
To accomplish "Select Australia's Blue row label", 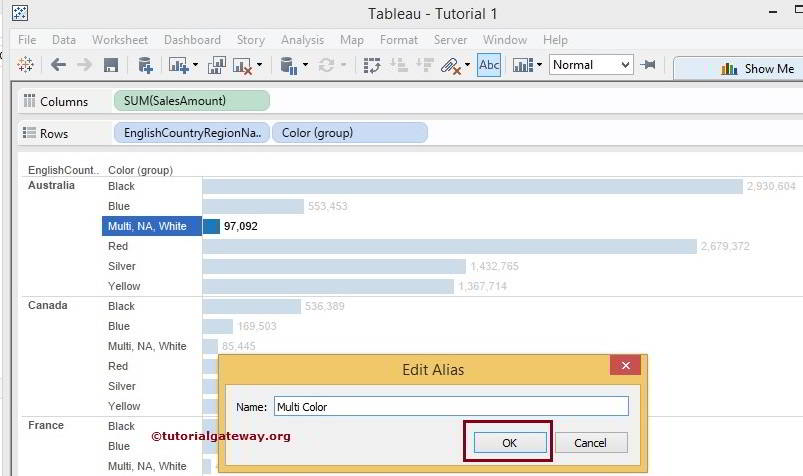I will pyautogui.click(x=119, y=206).
